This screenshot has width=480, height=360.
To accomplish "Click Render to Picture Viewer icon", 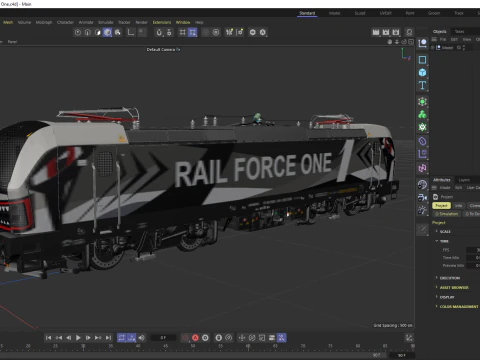I will (x=386, y=32).
